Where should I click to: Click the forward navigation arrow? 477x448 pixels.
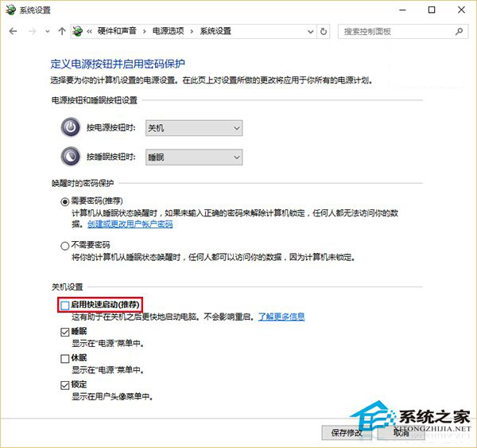pyautogui.click(x=32, y=31)
